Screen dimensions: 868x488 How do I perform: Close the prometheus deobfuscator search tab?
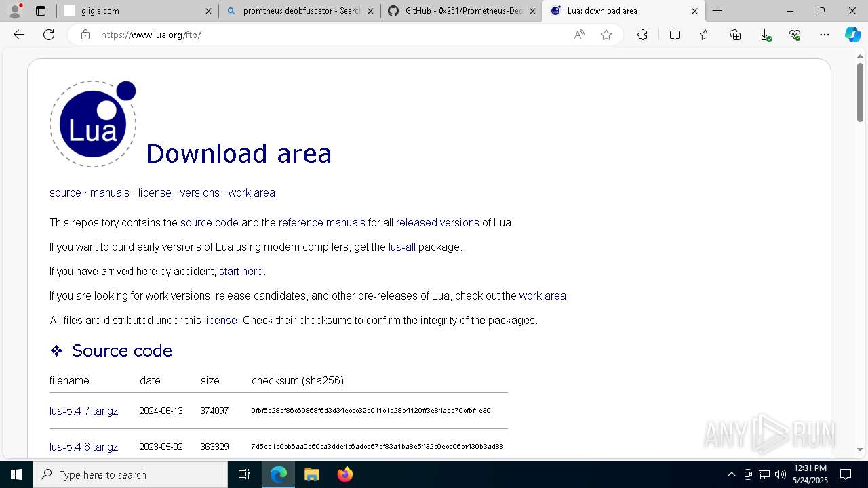(x=370, y=11)
